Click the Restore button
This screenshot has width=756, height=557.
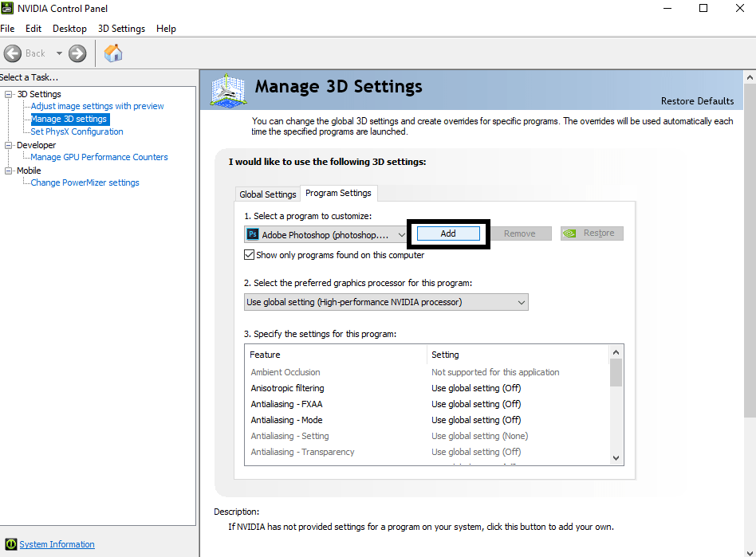tap(592, 233)
